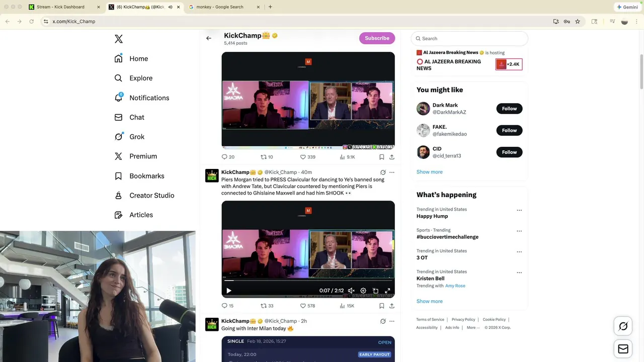Open Cookie Policy link
This screenshot has height=362, width=644.
[x=495, y=320]
